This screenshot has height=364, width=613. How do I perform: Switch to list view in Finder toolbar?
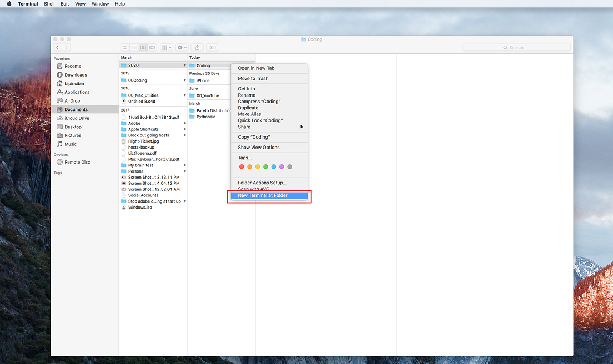click(134, 47)
